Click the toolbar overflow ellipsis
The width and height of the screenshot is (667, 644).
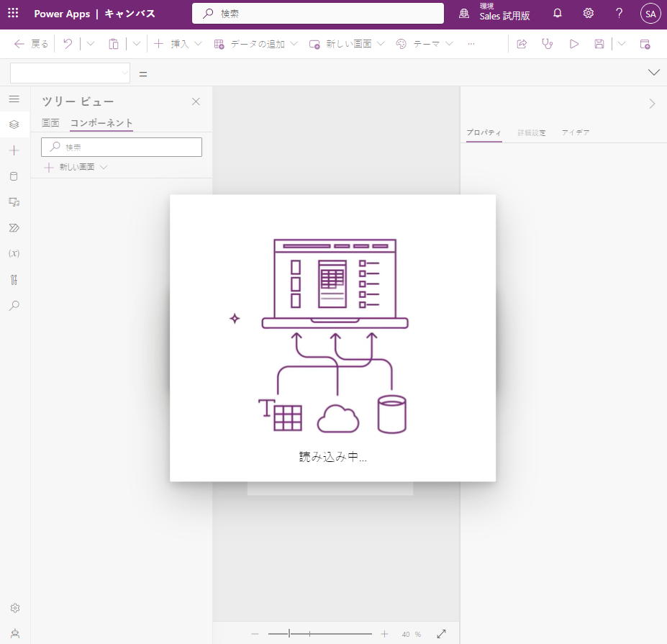click(x=471, y=44)
